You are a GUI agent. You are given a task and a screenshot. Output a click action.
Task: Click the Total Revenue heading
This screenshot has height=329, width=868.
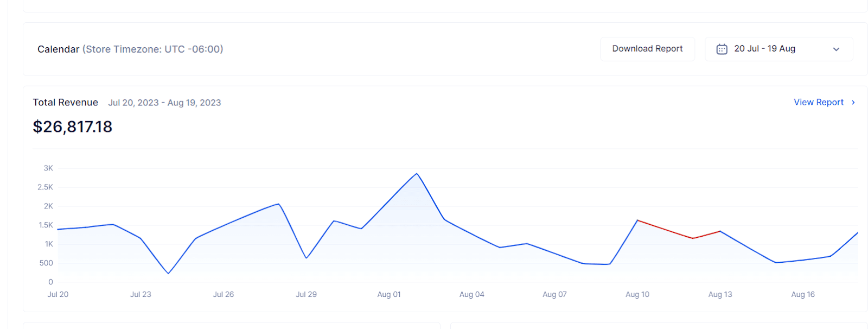65,102
